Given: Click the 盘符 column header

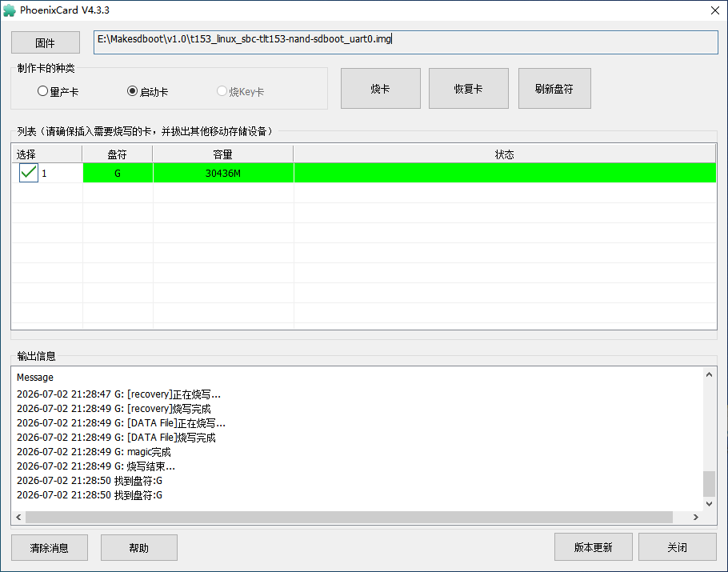Looking at the screenshot, I should coord(118,154).
